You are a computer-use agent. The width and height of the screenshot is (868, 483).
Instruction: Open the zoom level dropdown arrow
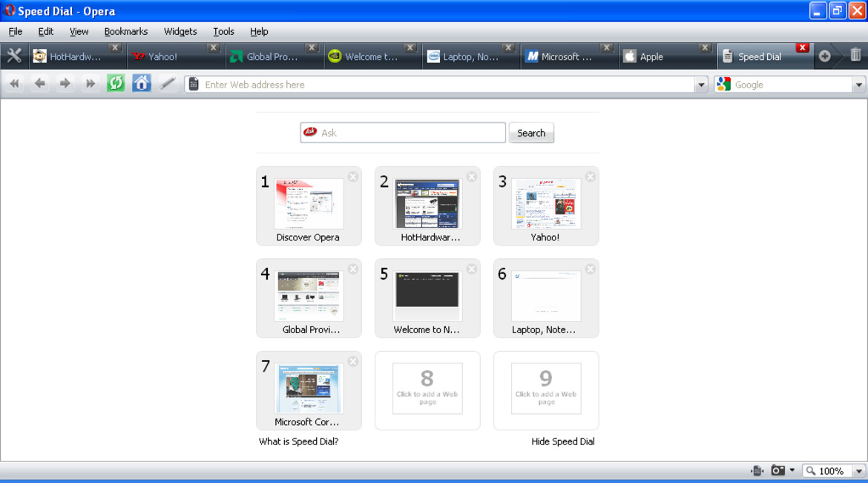(858, 471)
